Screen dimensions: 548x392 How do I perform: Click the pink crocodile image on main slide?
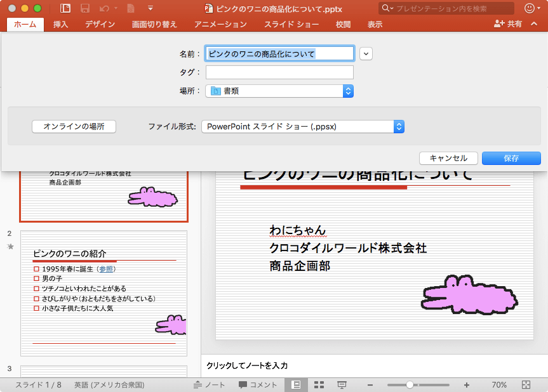point(469,296)
